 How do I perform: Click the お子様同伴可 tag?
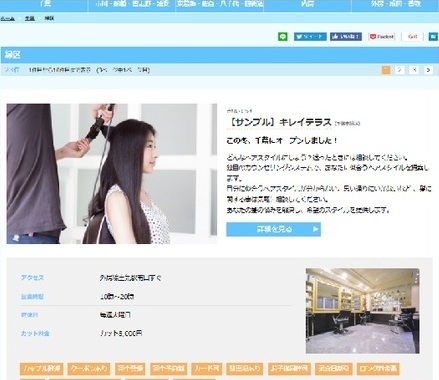pyautogui.click(x=289, y=369)
